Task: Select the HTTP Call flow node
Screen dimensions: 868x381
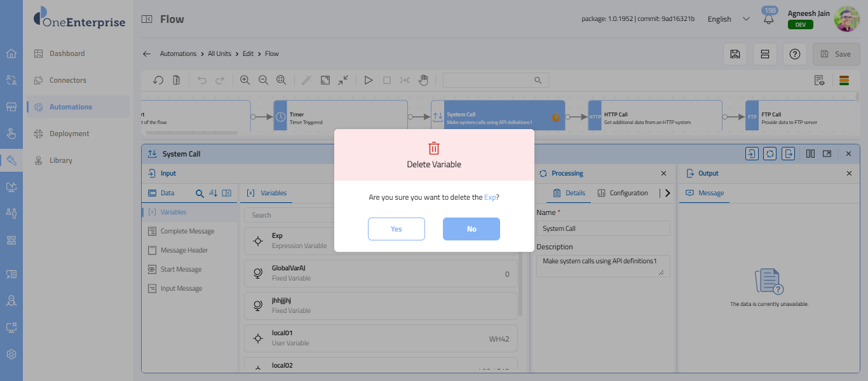Action: point(654,118)
